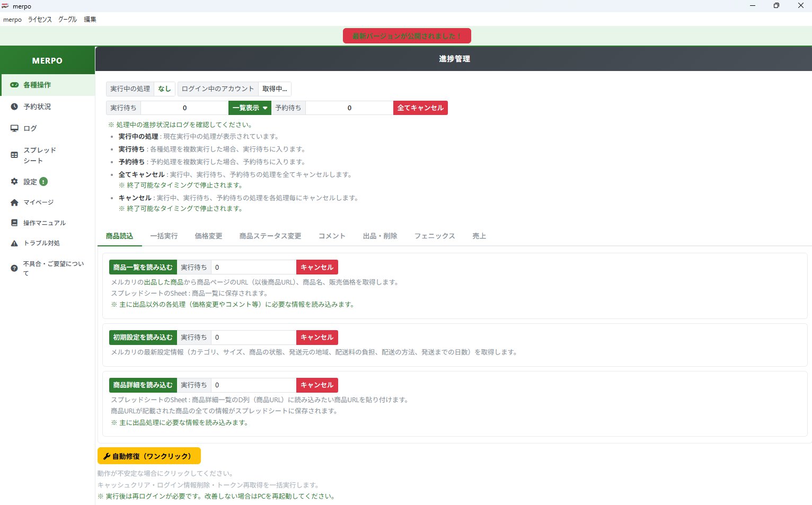Open 予約状況 via its clock icon

14,107
